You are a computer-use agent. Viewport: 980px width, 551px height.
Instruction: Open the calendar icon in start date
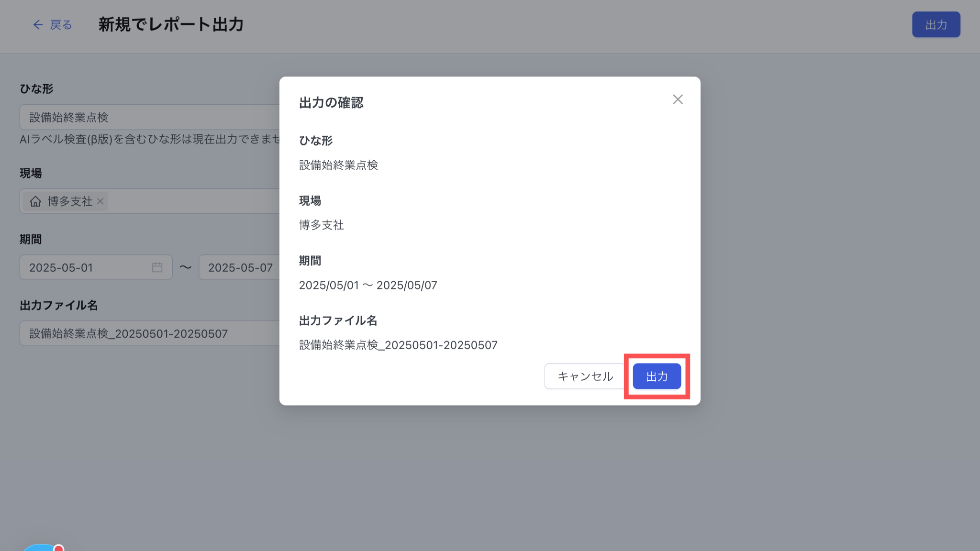click(157, 267)
